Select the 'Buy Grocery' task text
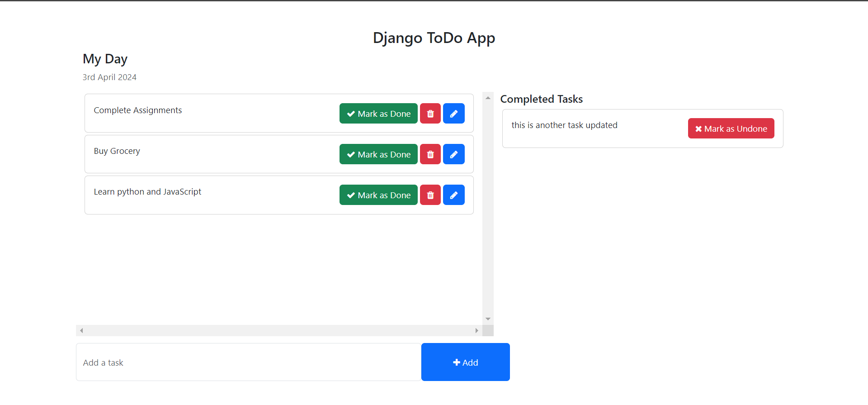 (117, 151)
